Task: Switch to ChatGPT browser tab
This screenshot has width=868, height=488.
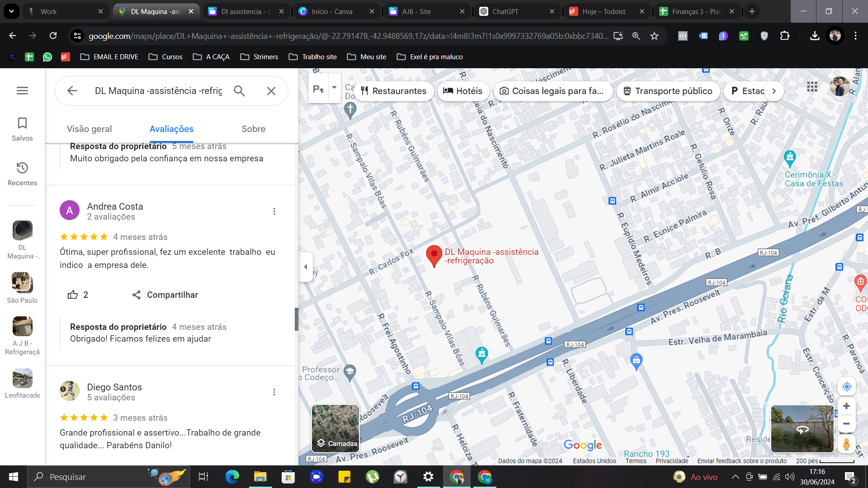Action: (x=517, y=11)
